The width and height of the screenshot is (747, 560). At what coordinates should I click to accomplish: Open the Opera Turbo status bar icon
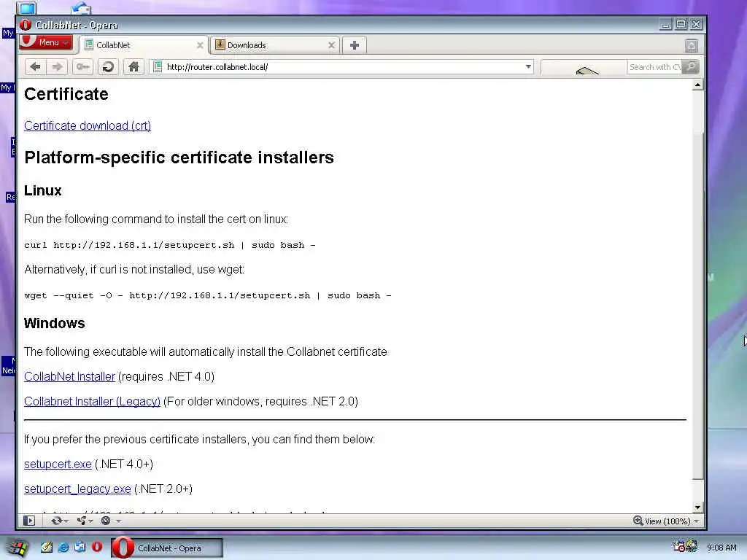coord(106,521)
